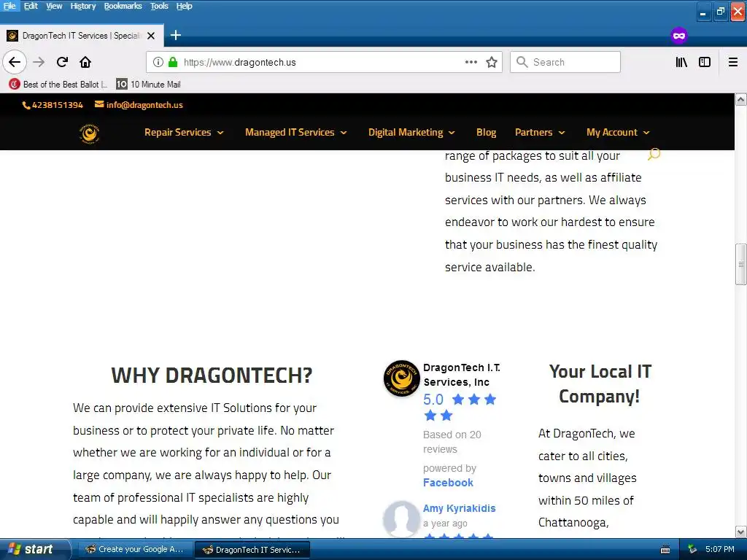Bookmark this page with the star
Screen dimensions: 747x560
tap(492, 62)
